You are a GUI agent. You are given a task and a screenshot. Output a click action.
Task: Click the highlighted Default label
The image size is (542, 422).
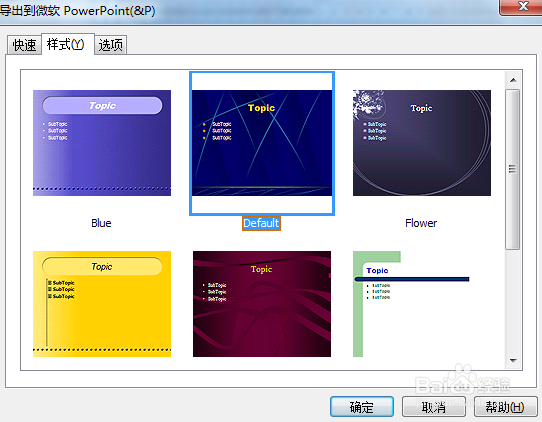click(x=261, y=223)
